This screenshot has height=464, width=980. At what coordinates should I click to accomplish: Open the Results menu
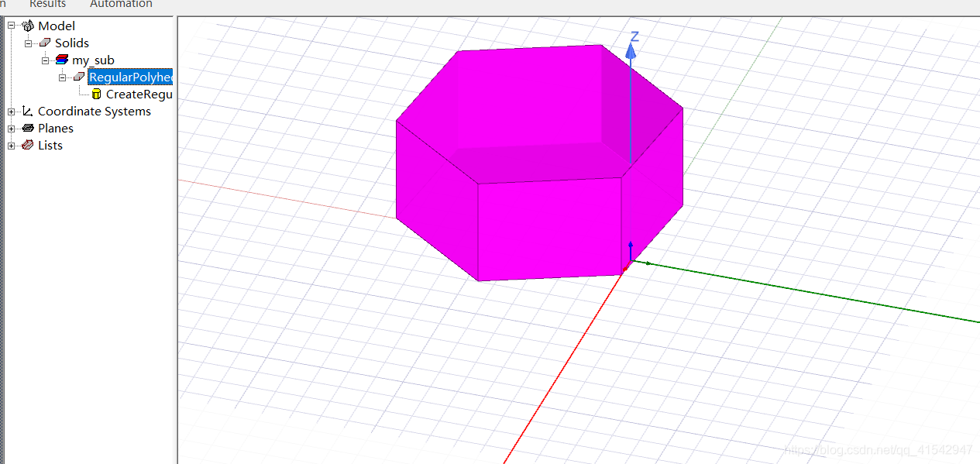tap(47, 4)
